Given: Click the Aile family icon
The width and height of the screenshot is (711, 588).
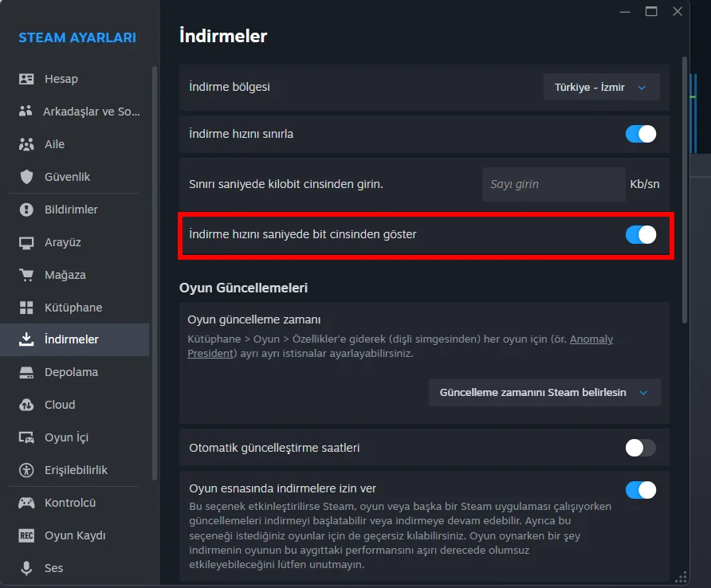Looking at the screenshot, I should tap(26, 144).
